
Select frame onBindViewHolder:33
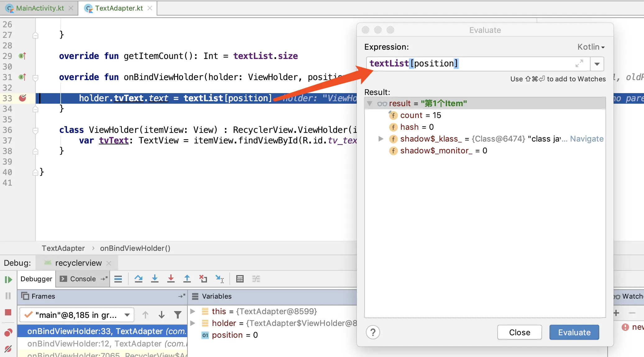pos(102,331)
